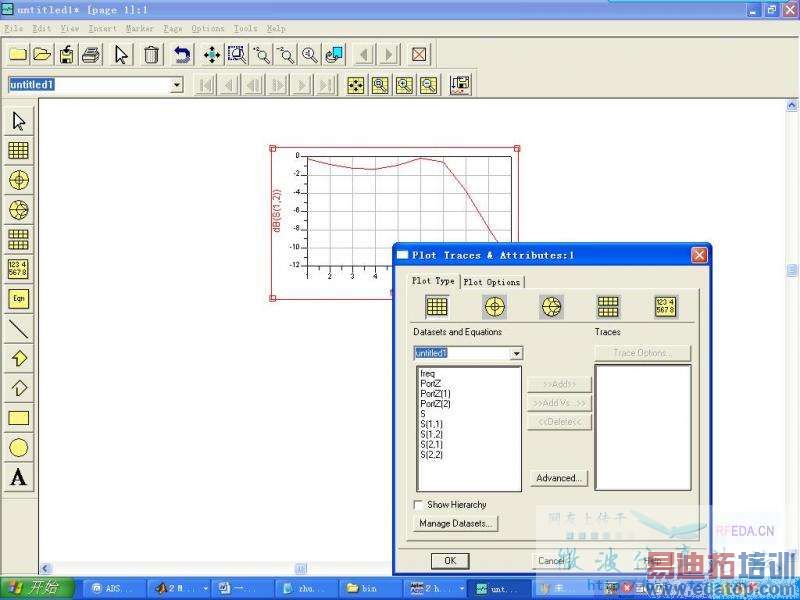Select the stacked plot tool in sidebar

click(19, 239)
